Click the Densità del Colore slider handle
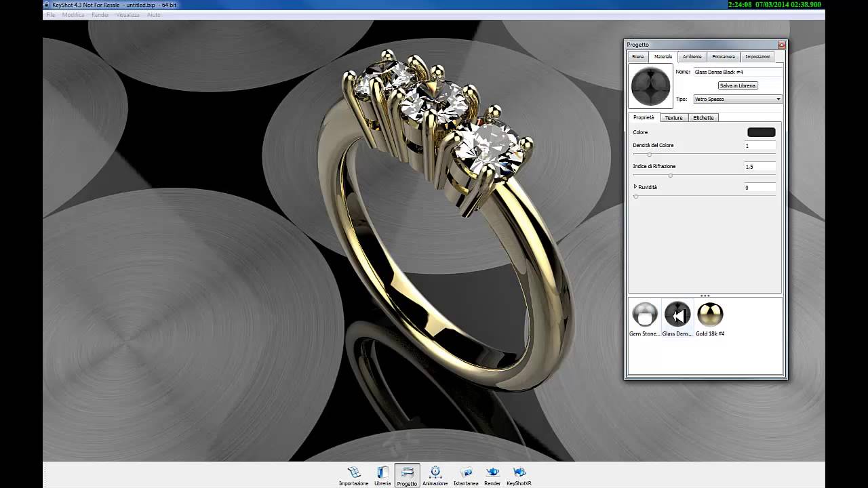868x488 pixels. point(649,155)
